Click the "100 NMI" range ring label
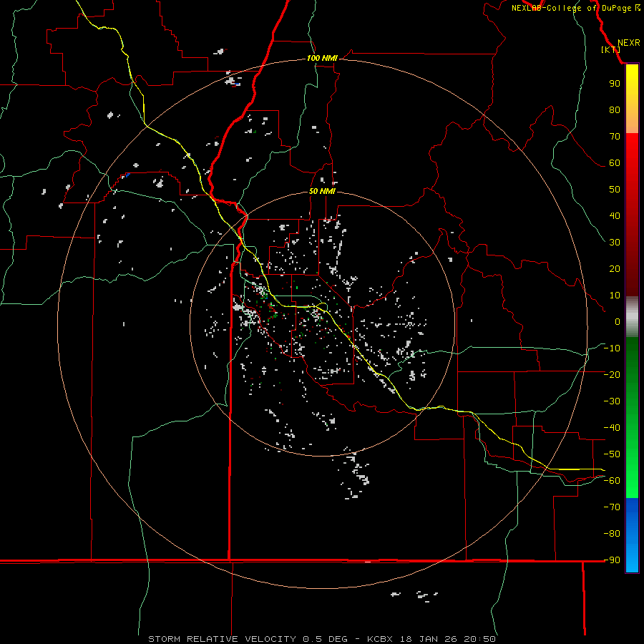The image size is (644, 644). pyautogui.click(x=322, y=59)
